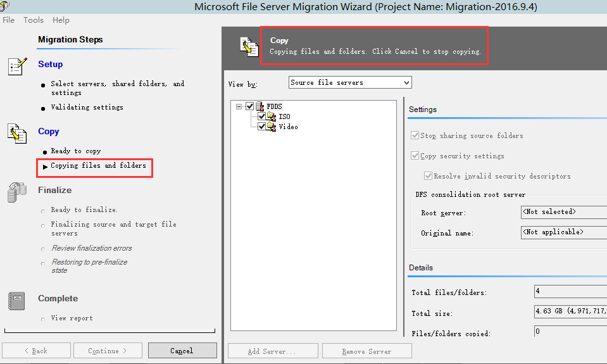Viewport: 607px width, 364px height.
Task: Click the ISO shared folder icon
Action: 272,116
